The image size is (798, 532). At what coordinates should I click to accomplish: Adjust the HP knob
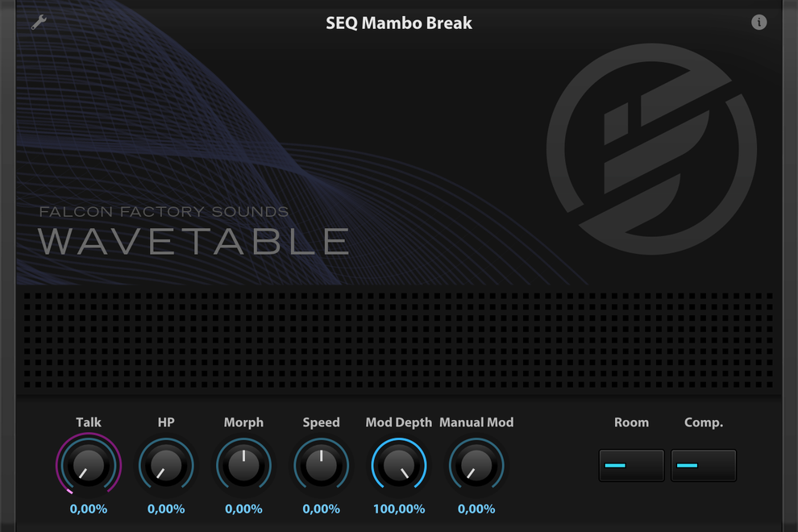pos(166,465)
